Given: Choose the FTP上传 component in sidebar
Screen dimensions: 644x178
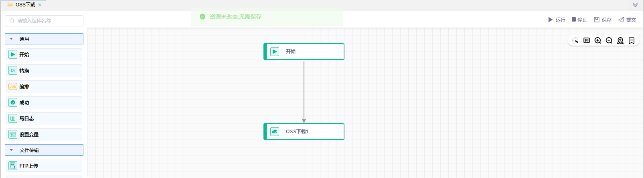Looking at the screenshot, I should click(44, 166).
